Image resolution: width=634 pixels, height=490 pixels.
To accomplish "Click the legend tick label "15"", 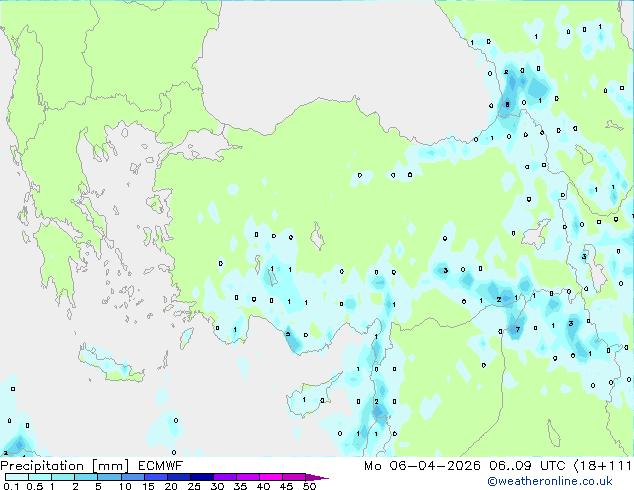I will coord(148,486).
